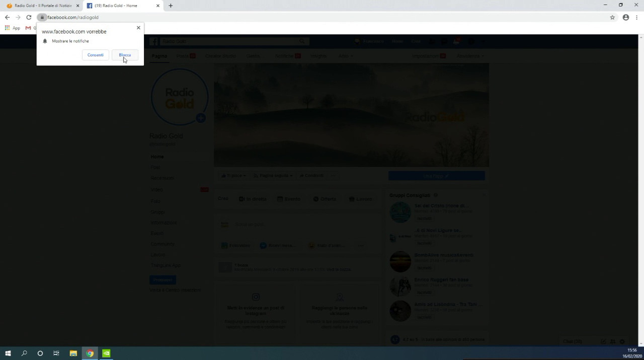Image resolution: width=644 pixels, height=360 pixels.
Task: Click Blocca in the notification prompt
Action: (x=125, y=55)
